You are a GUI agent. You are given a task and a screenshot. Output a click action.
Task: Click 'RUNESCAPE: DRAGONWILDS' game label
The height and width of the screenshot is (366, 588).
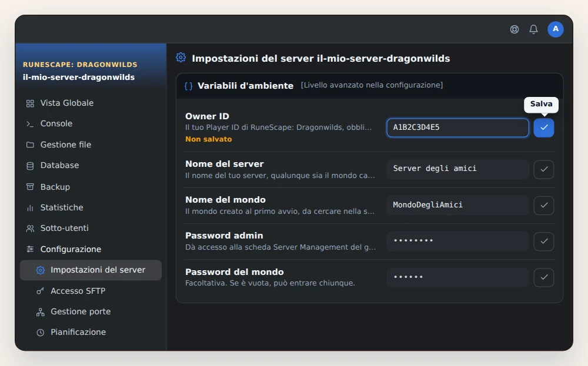[x=80, y=65]
